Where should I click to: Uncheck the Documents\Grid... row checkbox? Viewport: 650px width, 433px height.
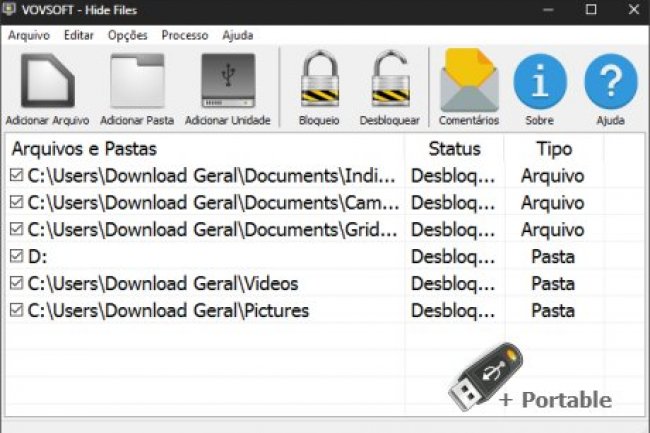tap(16, 229)
